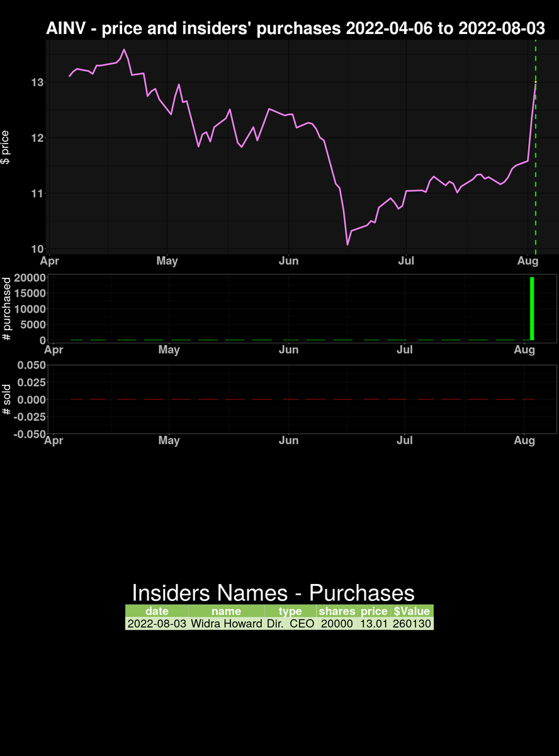Click the 'Insiders Names - Purchases' heading
559x756 pixels.
(x=273, y=593)
